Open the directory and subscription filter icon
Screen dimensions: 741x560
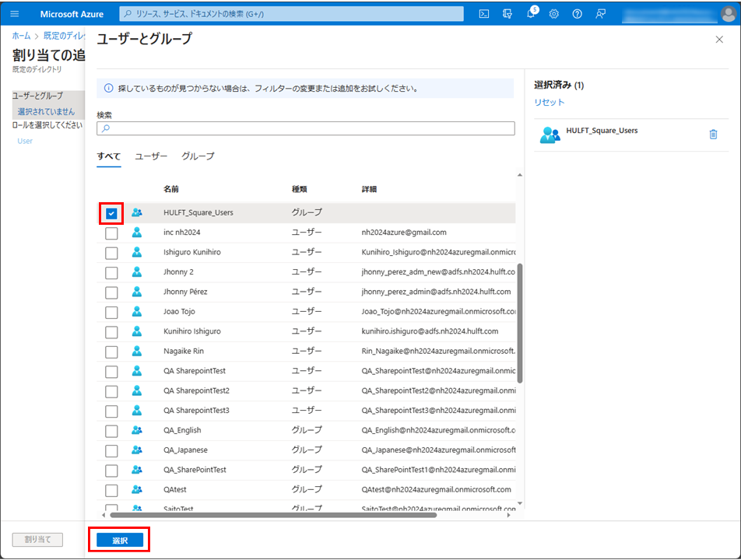(x=507, y=14)
